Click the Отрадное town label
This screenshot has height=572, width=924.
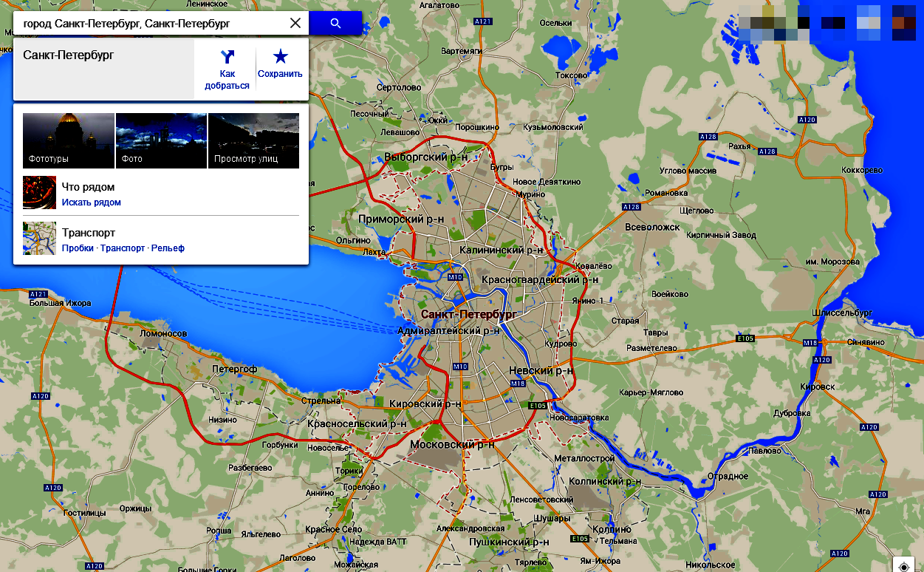[728, 476]
